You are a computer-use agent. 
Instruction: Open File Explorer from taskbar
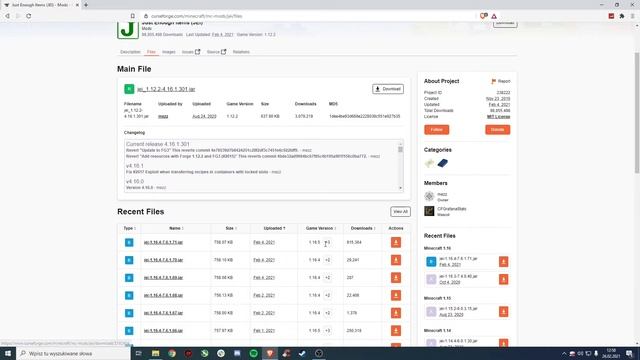pos(156,353)
